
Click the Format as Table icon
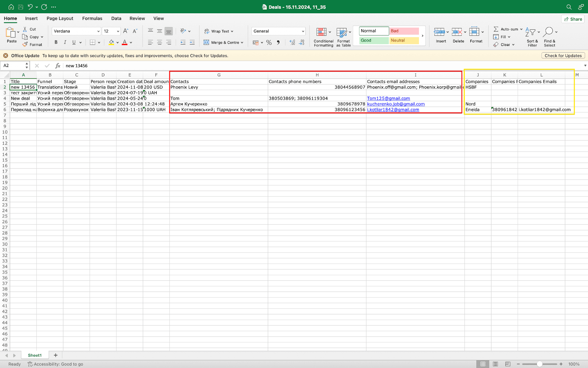tap(342, 32)
